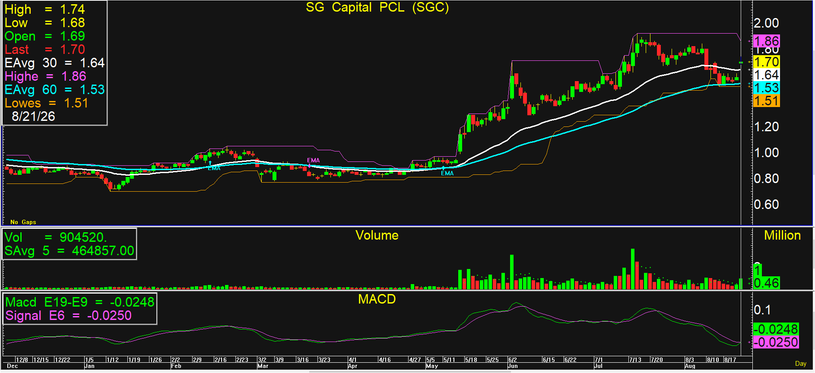Click the No Gaps label
815x373 pixels.
pos(23,222)
